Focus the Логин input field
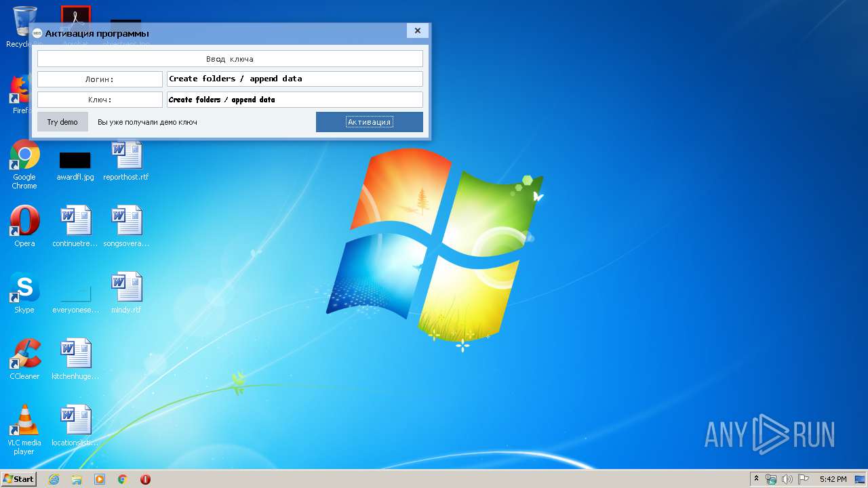The height and width of the screenshot is (488, 868). [295, 79]
